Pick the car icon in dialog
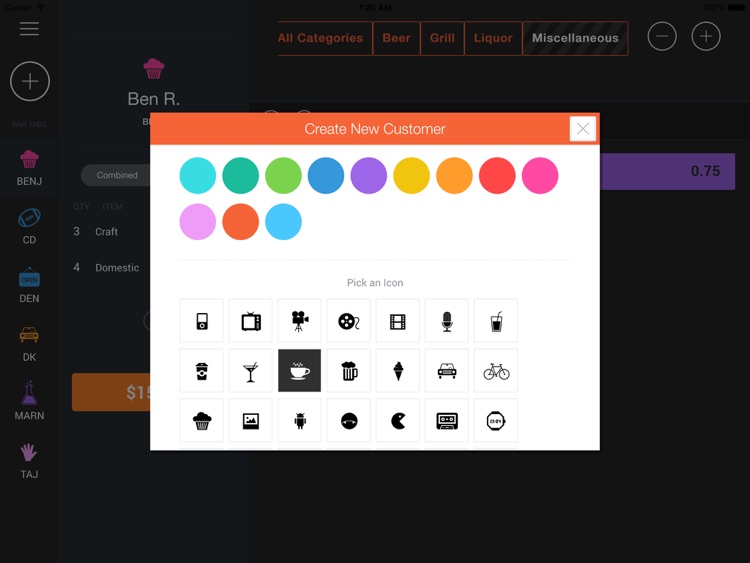Image resolution: width=750 pixels, height=563 pixels. pyautogui.click(x=447, y=371)
